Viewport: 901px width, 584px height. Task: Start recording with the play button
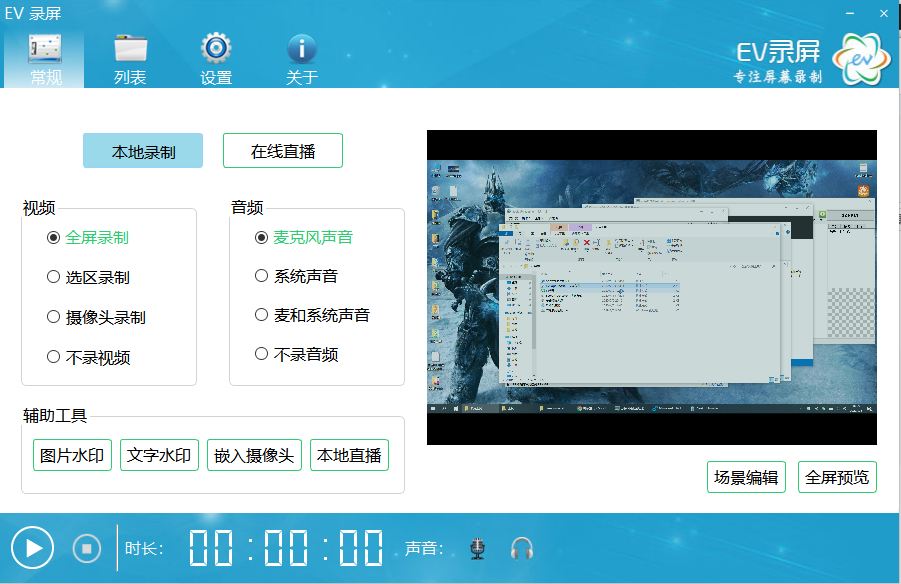point(32,548)
